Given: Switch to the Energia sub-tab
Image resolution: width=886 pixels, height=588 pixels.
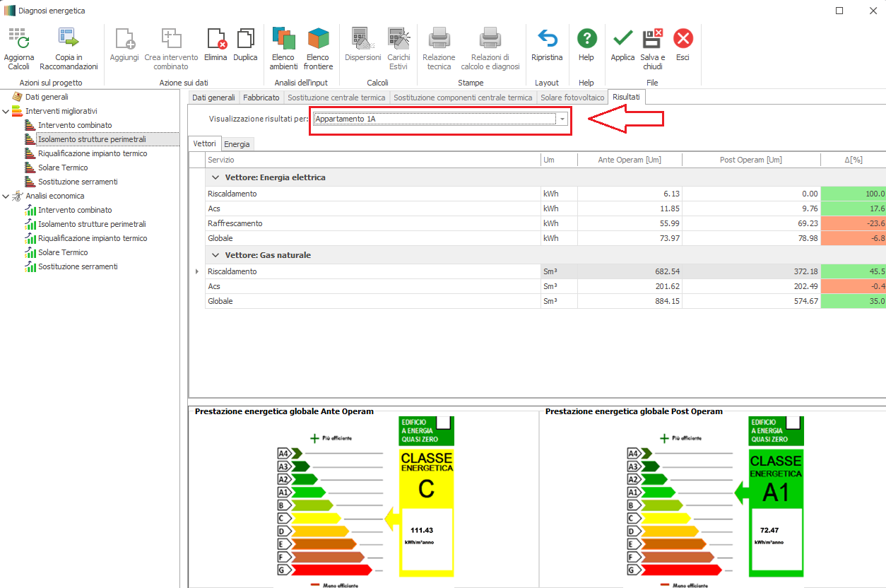Looking at the screenshot, I should pos(237,144).
